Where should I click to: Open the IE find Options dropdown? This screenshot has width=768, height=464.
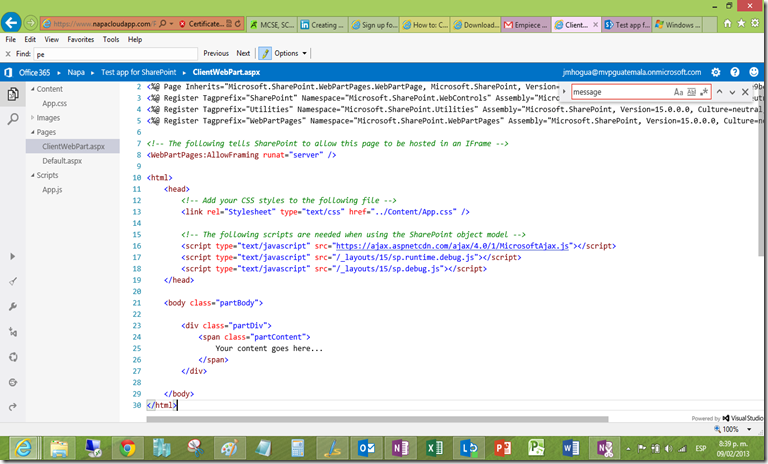[x=290, y=53]
